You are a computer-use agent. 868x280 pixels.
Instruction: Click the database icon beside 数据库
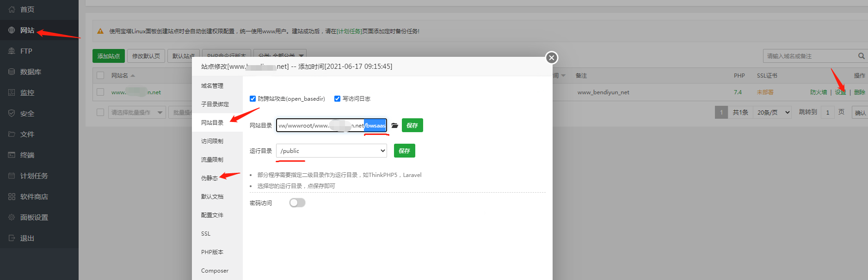(12, 72)
